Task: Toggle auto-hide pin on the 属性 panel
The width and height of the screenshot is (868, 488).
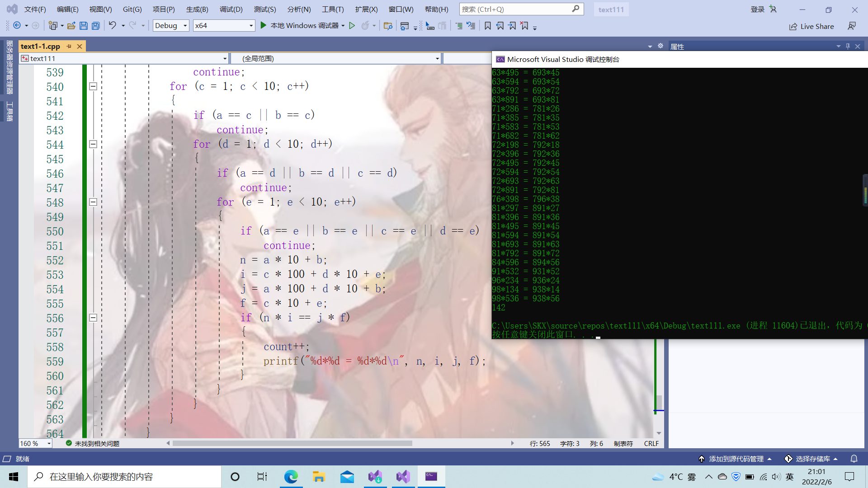Action: click(x=848, y=46)
